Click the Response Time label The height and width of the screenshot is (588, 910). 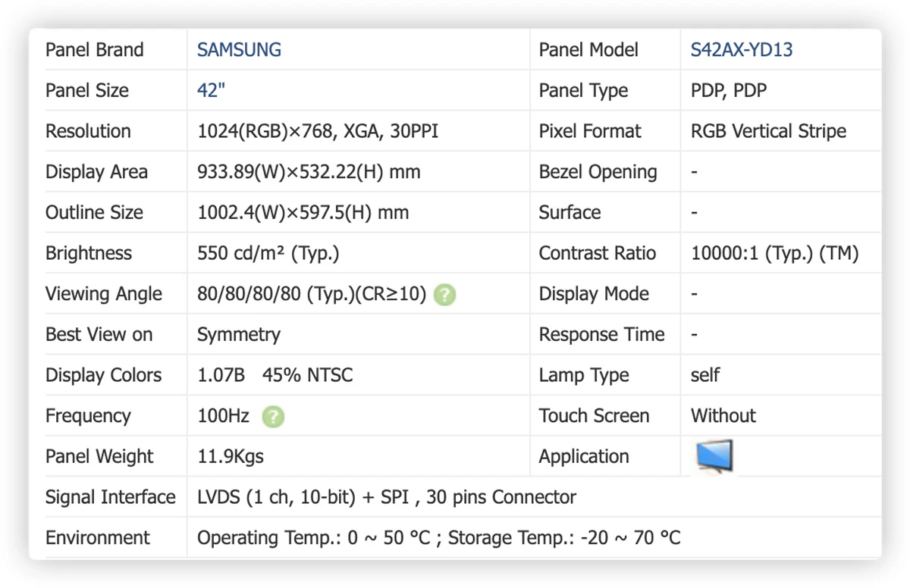[602, 335]
